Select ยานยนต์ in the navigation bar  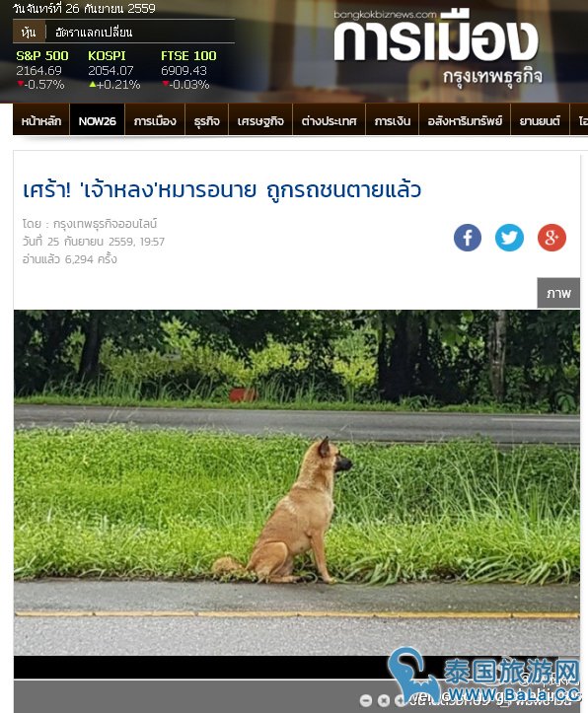click(540, 120)
